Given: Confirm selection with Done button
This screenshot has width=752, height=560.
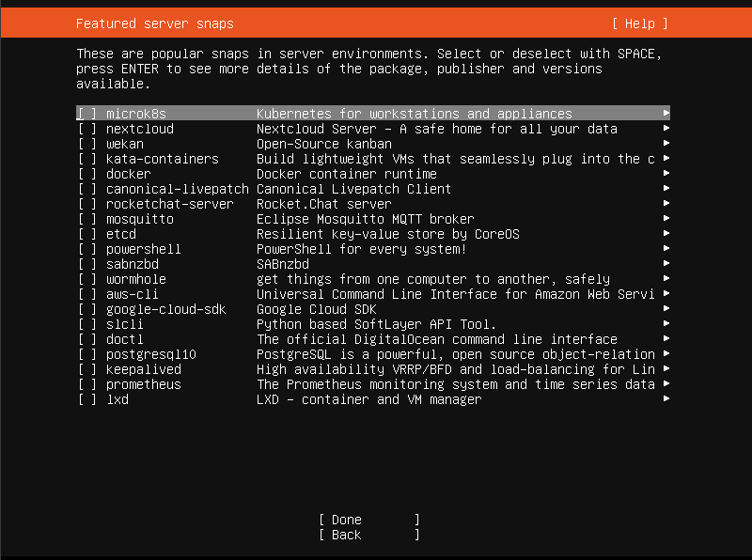Looking at the screenshot, I should [369, 520].
